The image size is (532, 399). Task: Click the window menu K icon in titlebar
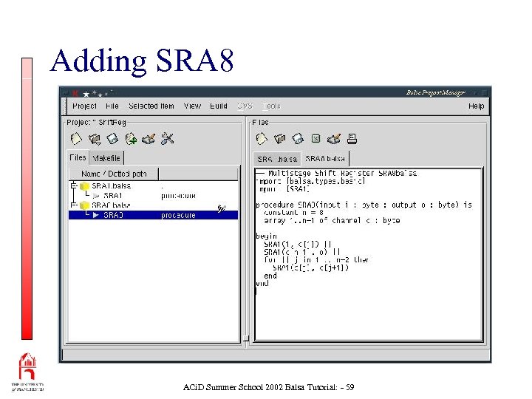pyautogui.click(x=75, y=92)
